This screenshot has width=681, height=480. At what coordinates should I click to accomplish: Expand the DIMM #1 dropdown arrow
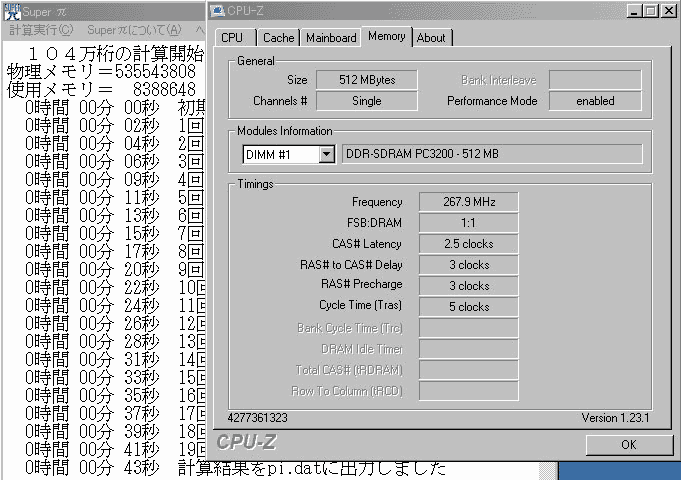pyautogui.click(x=326, y=154)
